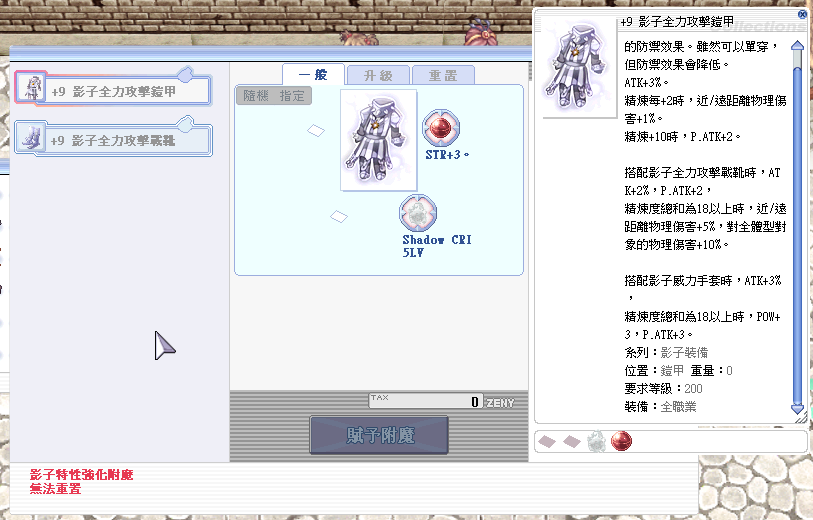The height and width of the screenshot is (520, 813).
Task: Click first empty diamond card slot in description
Action: (547, 440)
